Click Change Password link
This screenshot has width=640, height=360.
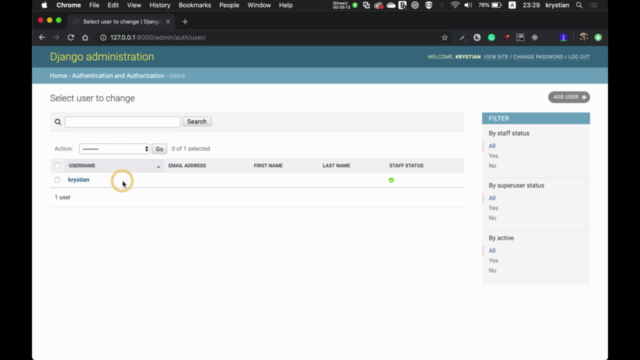coord(538,57)
